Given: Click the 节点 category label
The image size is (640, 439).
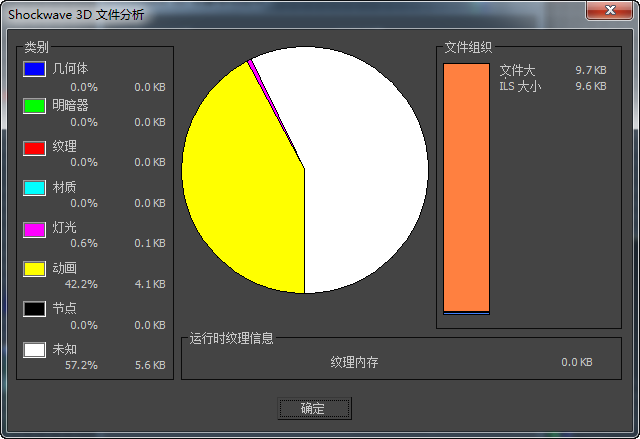Looking at the screenshot, I should 64,308.
